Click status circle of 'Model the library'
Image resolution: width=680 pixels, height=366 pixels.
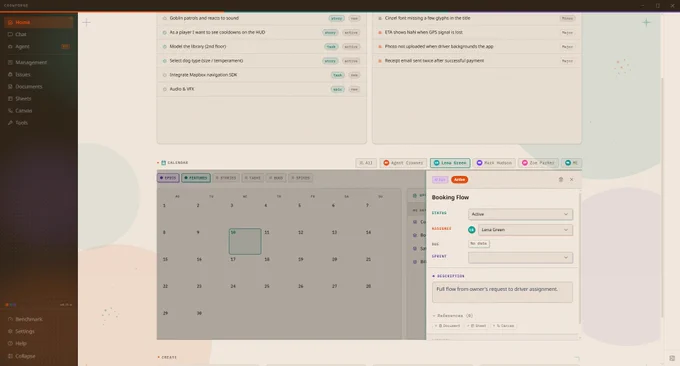click(165, 46)
